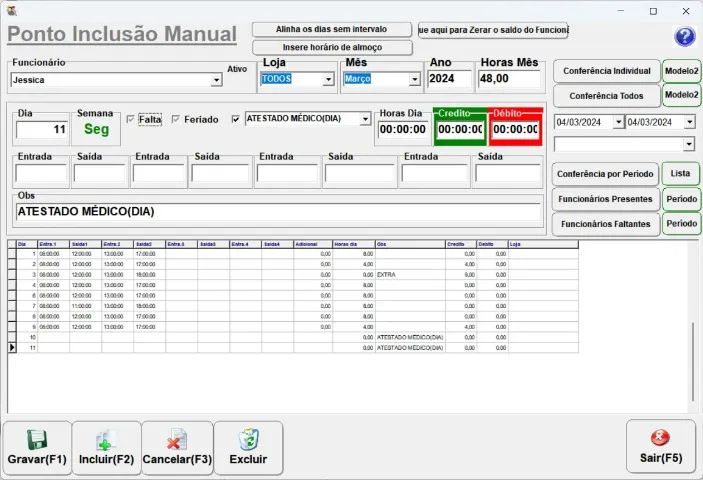Click the Cancelar(F3) button
The height and width of the screenshot is (480, 703).
(x=177, y=448)
